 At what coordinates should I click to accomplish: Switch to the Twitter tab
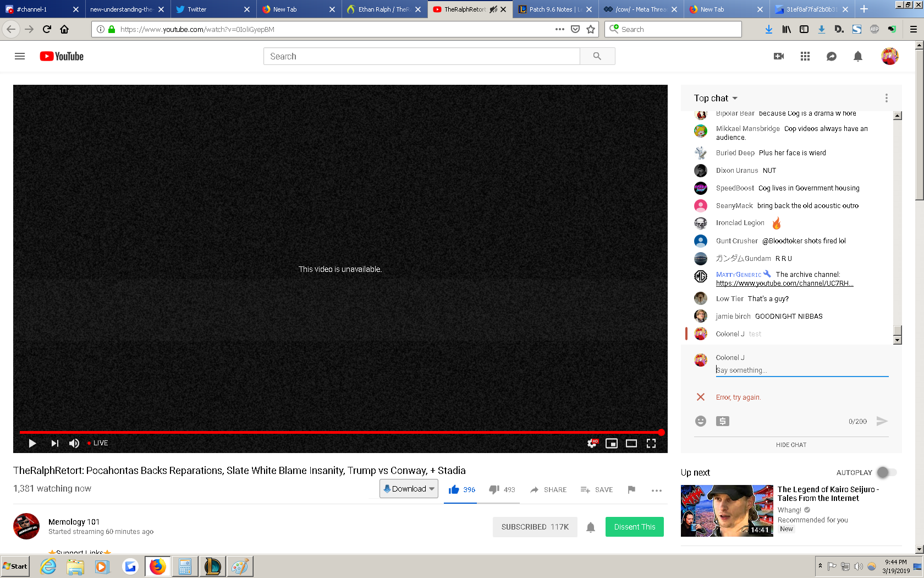tap(213, 9)
